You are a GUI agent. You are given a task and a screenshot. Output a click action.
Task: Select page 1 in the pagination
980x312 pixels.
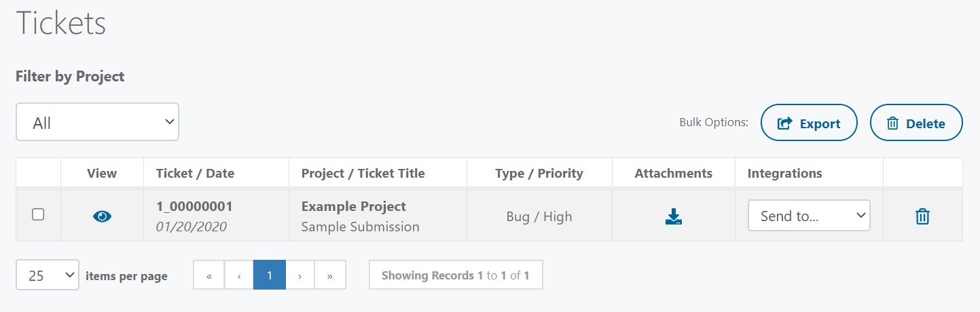(270, 275)
